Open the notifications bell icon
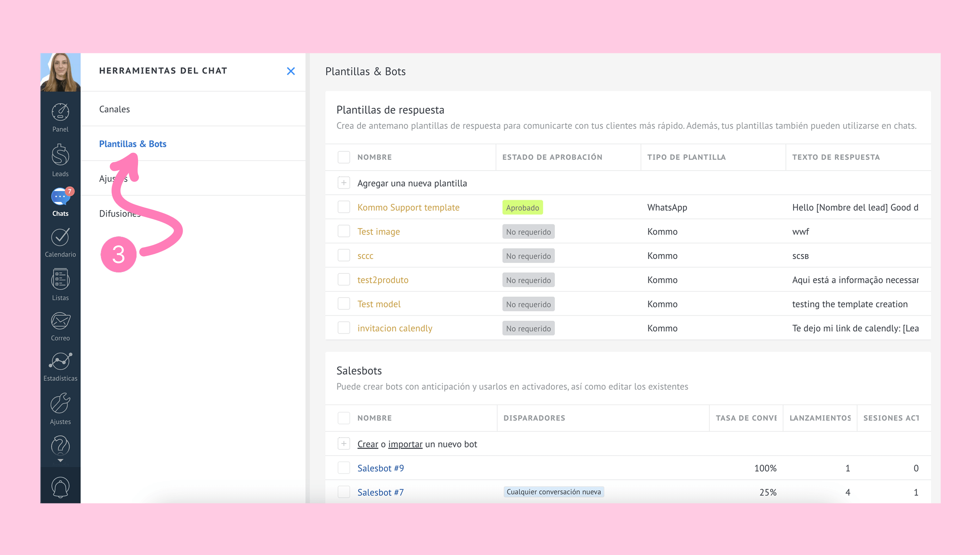This screenshot has width=980, height=555. point(60,487)
